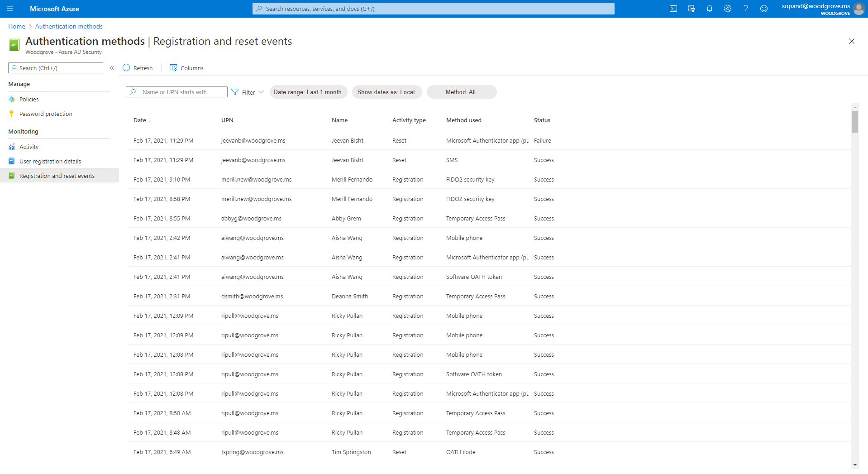Open the Date range: Last 1 month selector
This screenshot has height=474, width=868.
pos(308,92)
